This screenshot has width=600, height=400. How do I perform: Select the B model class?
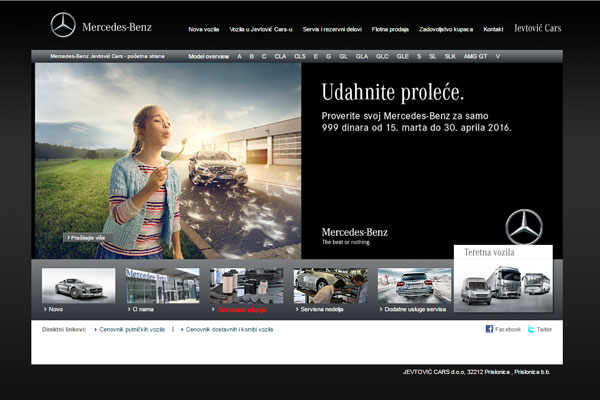pyautogui.click(x=252, y=57)
